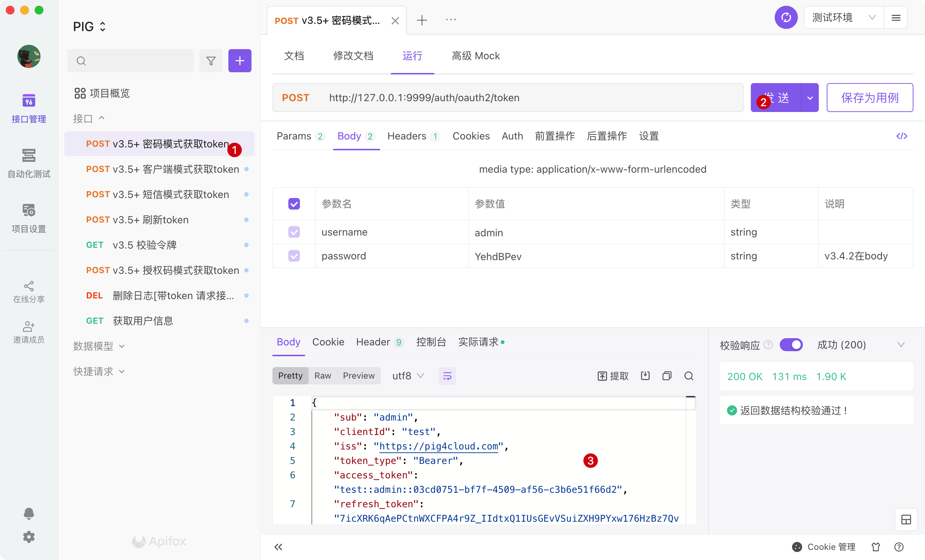Open the Cookies request tab

tap(471, 136)
